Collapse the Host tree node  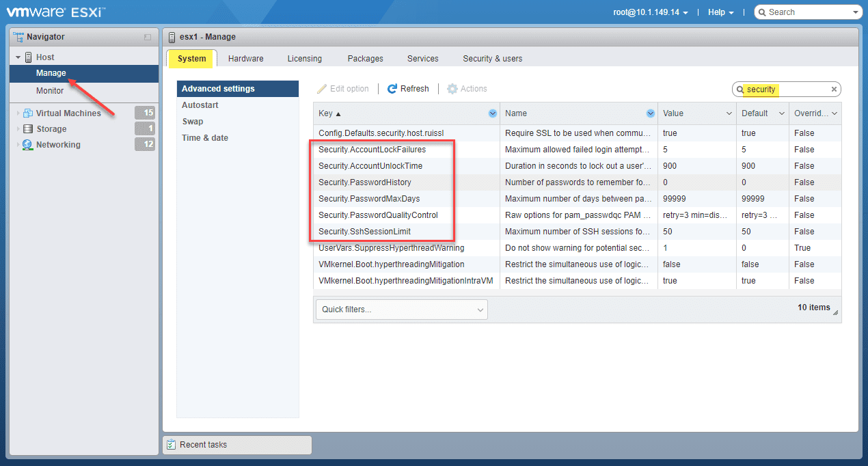(18, 57)
